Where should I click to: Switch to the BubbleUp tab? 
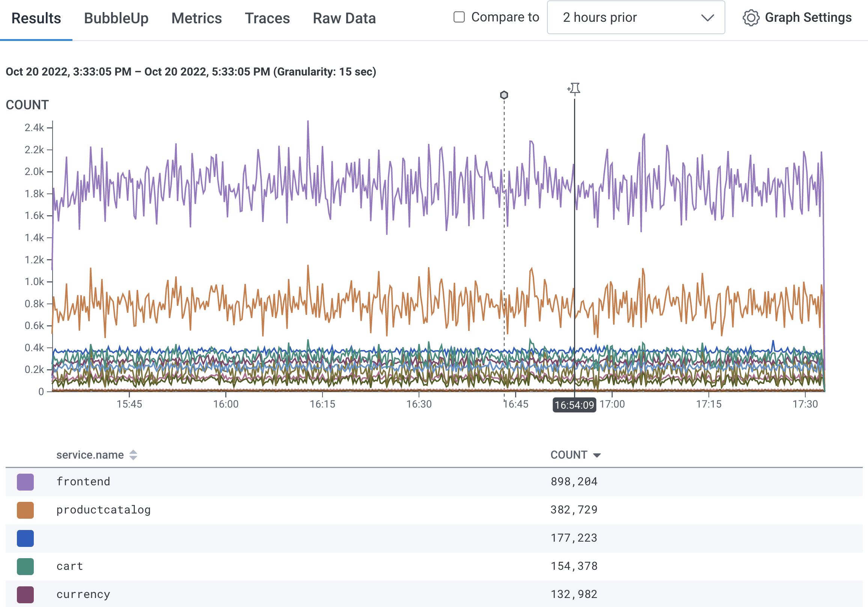pos(116,18)
